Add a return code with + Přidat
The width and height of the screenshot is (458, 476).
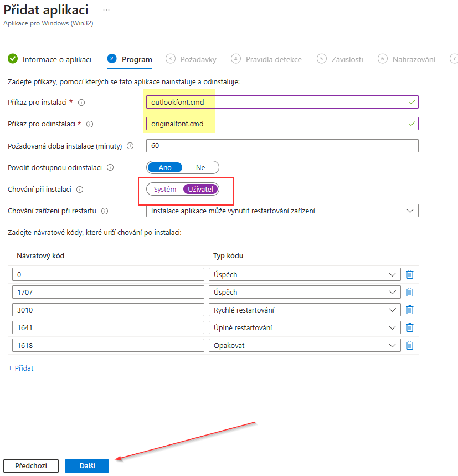[x=20, y=368]
